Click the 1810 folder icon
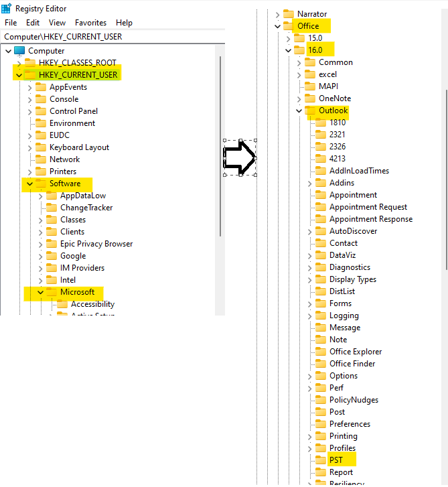This screenshot has height=487, width=448. pos(321,123)
